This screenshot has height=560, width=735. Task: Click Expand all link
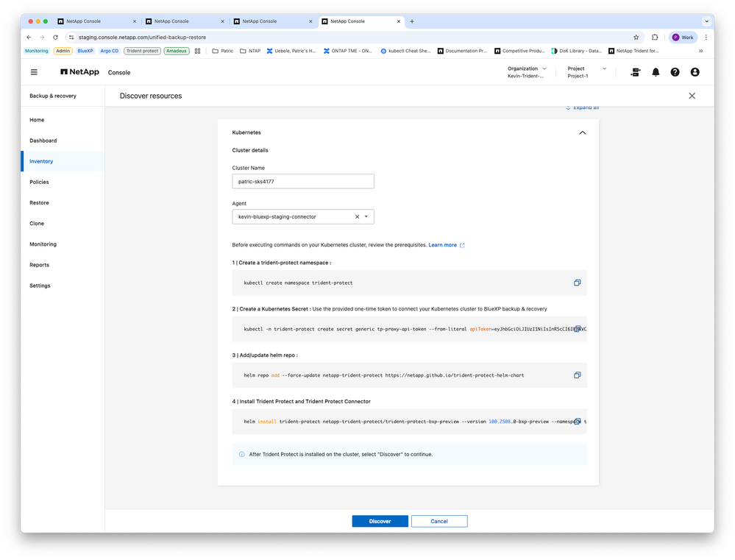click(582, 107)
